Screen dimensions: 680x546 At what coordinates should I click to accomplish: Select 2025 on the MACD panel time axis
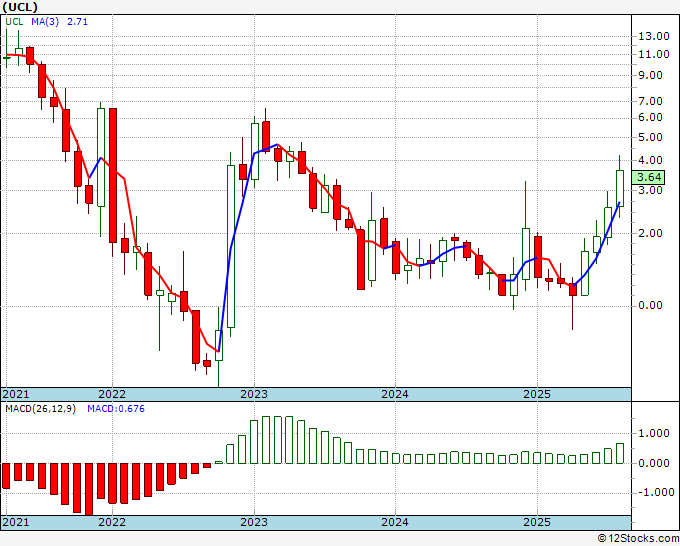coord(537,522)
